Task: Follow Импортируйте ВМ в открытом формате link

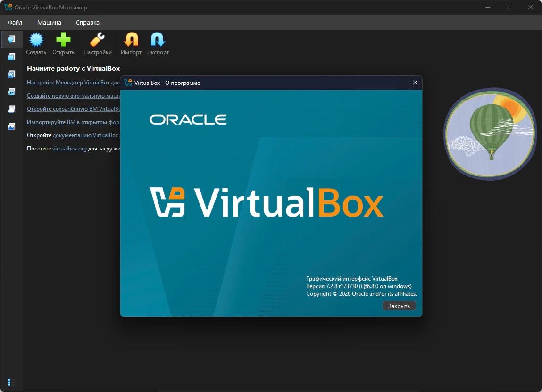Action: click(73, 122)
